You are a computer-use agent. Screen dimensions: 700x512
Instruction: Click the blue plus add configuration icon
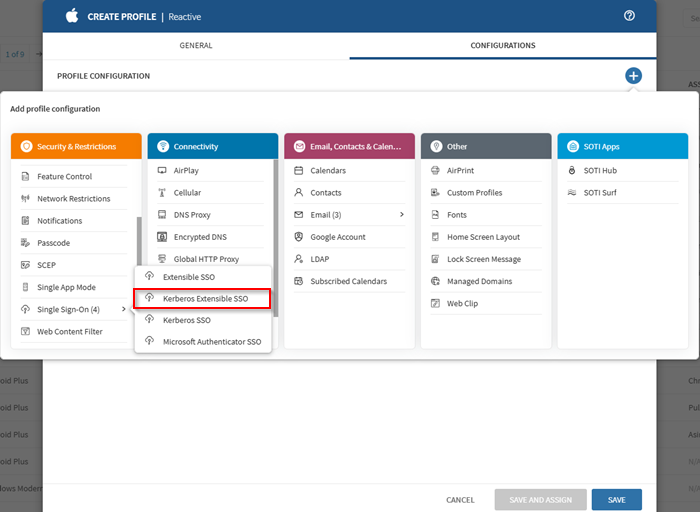pos(632,76)
